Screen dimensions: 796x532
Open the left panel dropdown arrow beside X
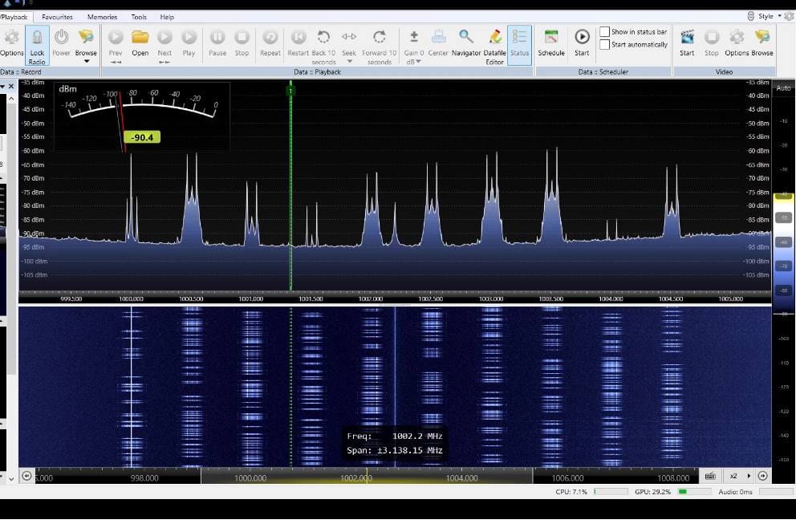(x=2, y=87)
